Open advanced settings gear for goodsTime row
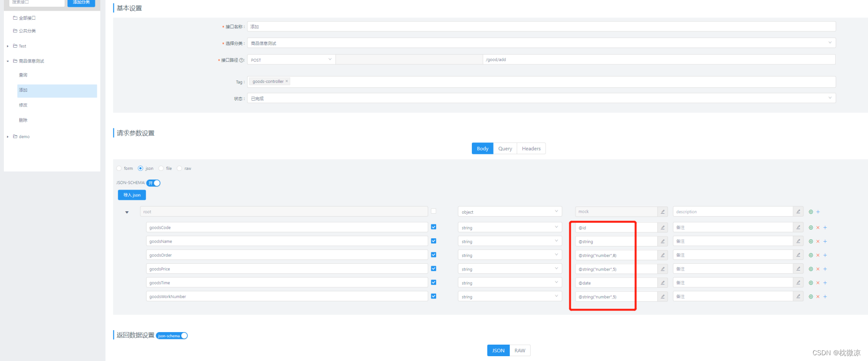Screen dimensions: 868x361 point(811,283)
